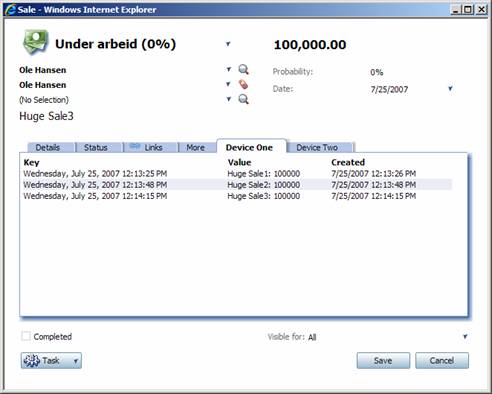This screenshot has height=394, width=492.
Task: Open the Under arbeid status dropdown
Action: 228,44
